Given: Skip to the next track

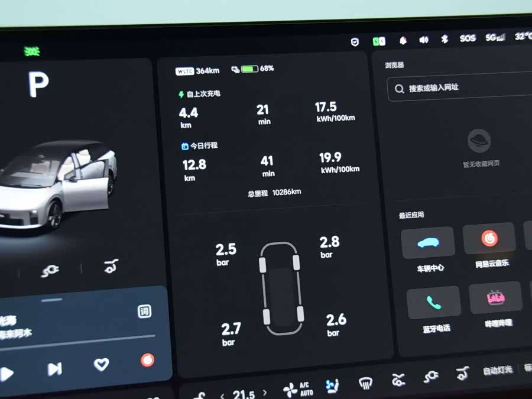Looking at the screenshot, I should click(x=54, y=369).
